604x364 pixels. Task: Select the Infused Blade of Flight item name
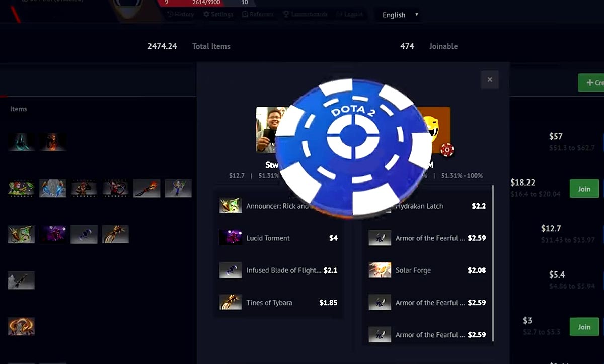coord(283,270)
